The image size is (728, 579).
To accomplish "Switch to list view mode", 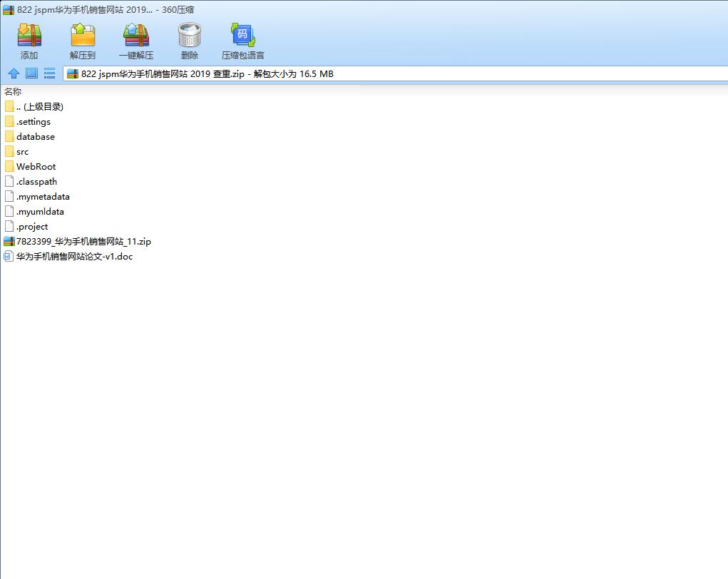I will coord(49,73).
